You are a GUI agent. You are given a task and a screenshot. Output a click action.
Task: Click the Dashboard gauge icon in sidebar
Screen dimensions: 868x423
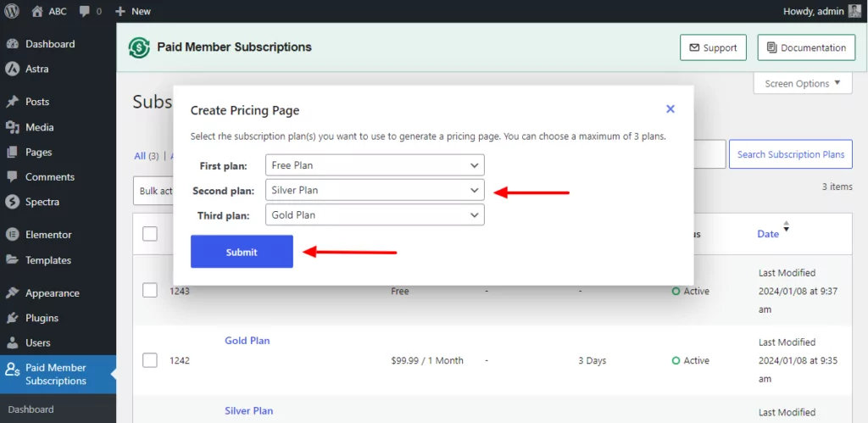point(12,44)
